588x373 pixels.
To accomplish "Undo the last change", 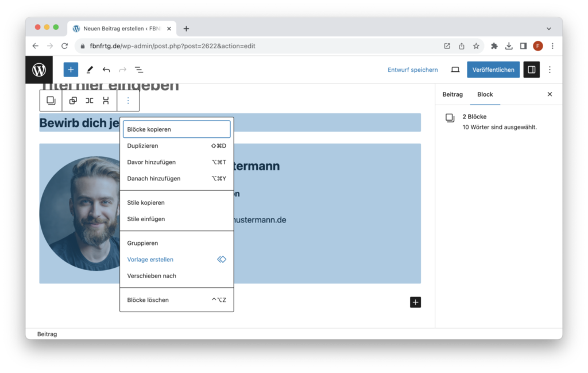I will click(x=106, y=70).
